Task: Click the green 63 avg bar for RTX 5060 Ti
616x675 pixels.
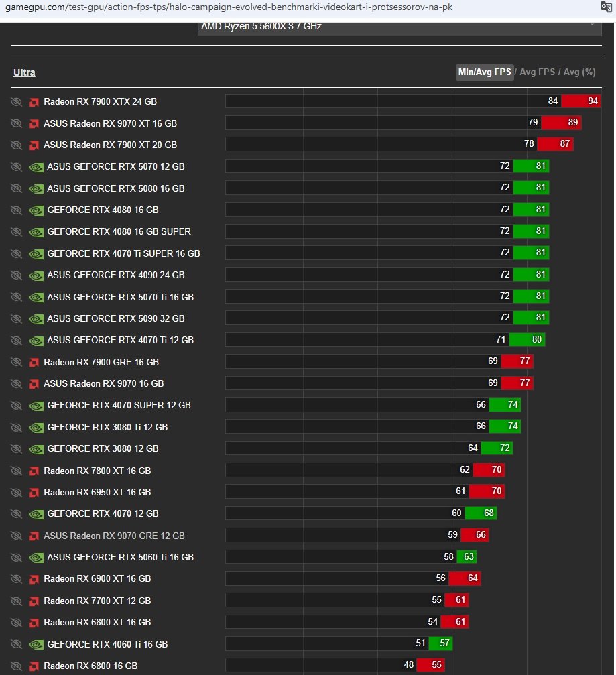Action: pos(467,556)
